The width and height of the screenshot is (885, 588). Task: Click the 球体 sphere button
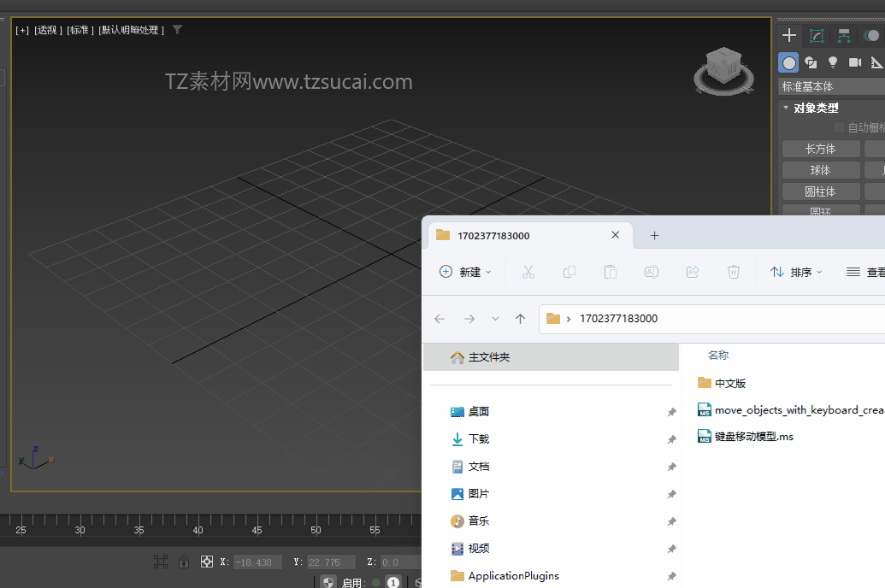tap(820, 170)
